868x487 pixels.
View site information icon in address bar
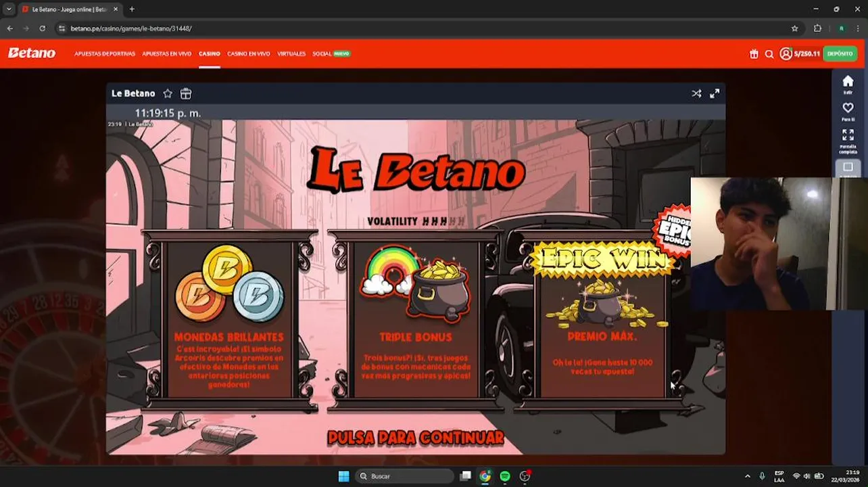pyautogui.click(x=62, y=28)
